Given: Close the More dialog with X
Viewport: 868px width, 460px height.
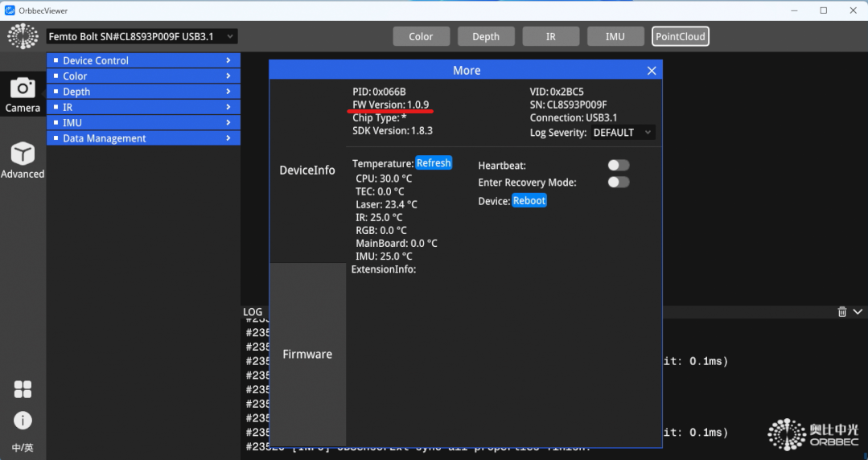Looking at the screenshot, I should click(x=652, y=71).
